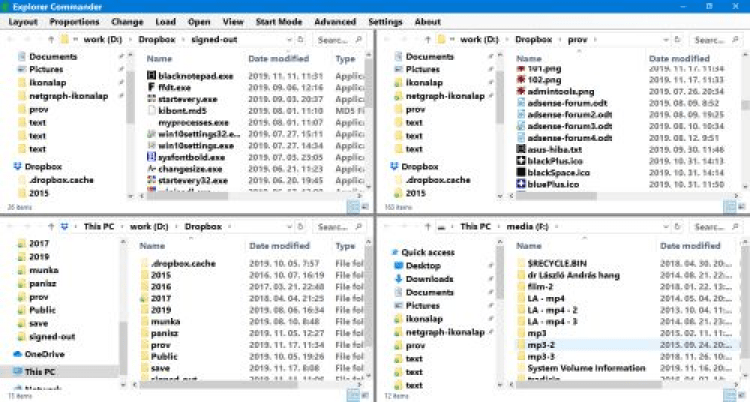Go up one level in signed-out pane
750x402 pixels.
(51, 39)
